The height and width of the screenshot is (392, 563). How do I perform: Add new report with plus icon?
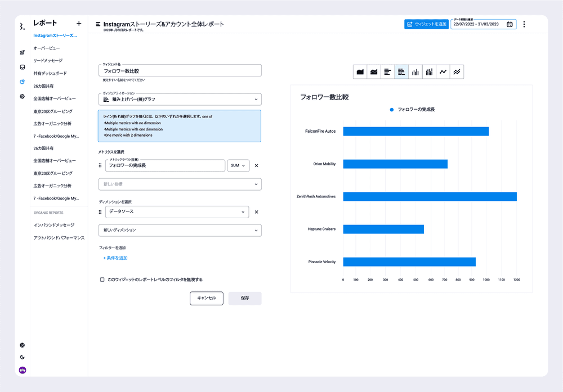click(79, 24)
